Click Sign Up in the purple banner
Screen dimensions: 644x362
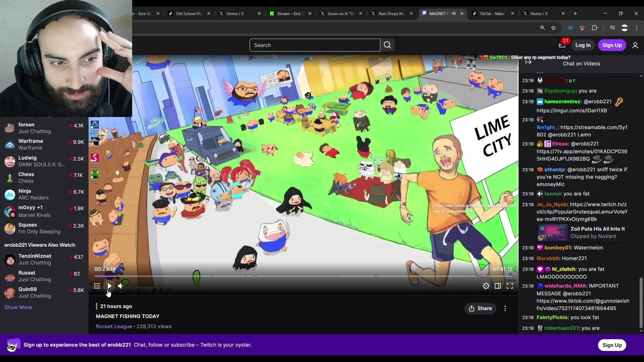(612, 345)
